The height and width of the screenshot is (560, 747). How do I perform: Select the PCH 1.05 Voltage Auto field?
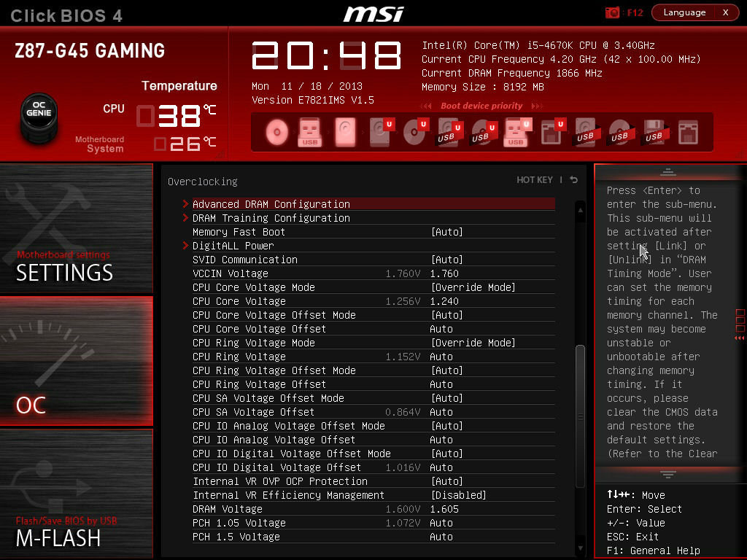coord(441,523)
